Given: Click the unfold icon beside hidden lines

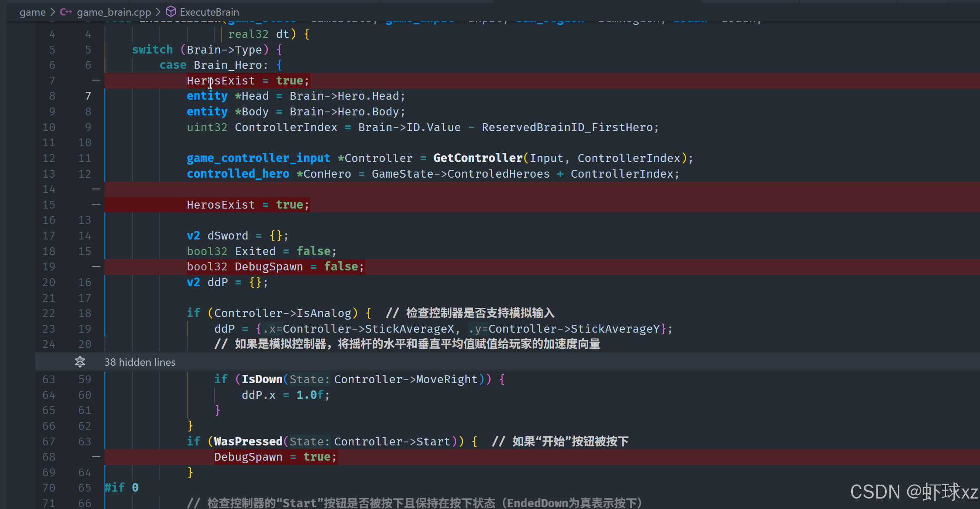Looking at the screenshot, I should tap(80, 362).
